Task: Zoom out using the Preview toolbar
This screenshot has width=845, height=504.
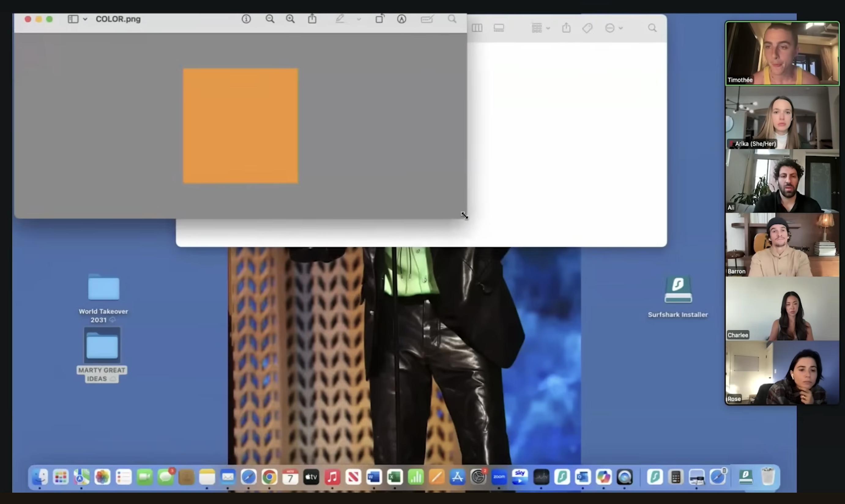Action: (x=270, y=19)
